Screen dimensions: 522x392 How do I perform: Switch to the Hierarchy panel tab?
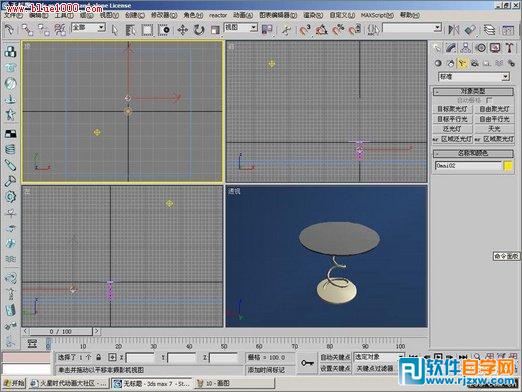coord(465,48)
